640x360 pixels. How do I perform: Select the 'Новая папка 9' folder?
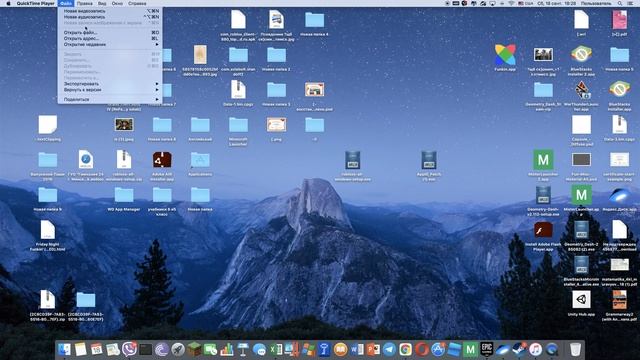(48, 195)
